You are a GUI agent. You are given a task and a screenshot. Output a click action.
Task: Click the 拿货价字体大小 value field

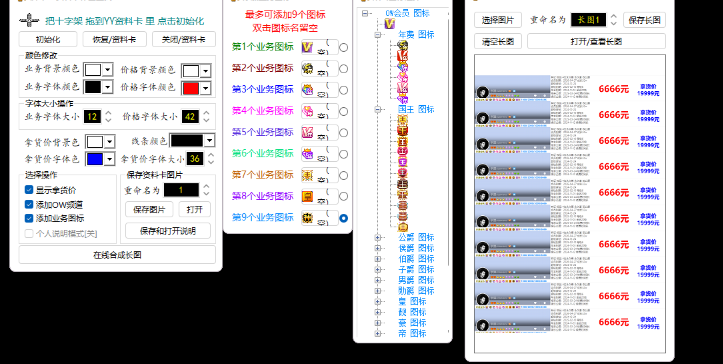point(195,159)
